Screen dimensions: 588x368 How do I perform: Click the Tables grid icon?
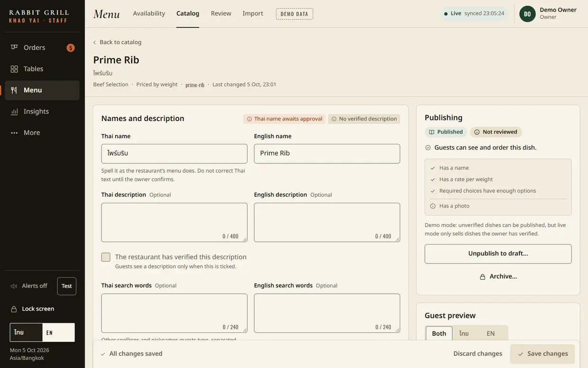[14, 69]
